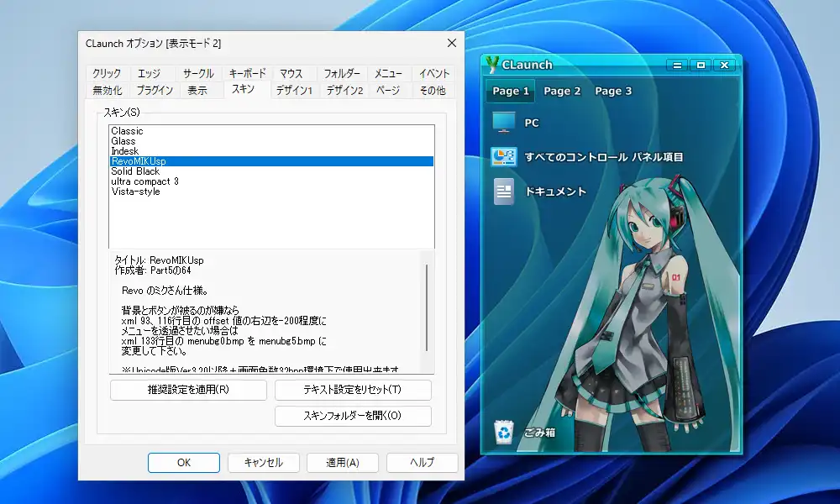The image size is (840, 504).
Task: Open the メニュー tab
Action: [388, 73]
